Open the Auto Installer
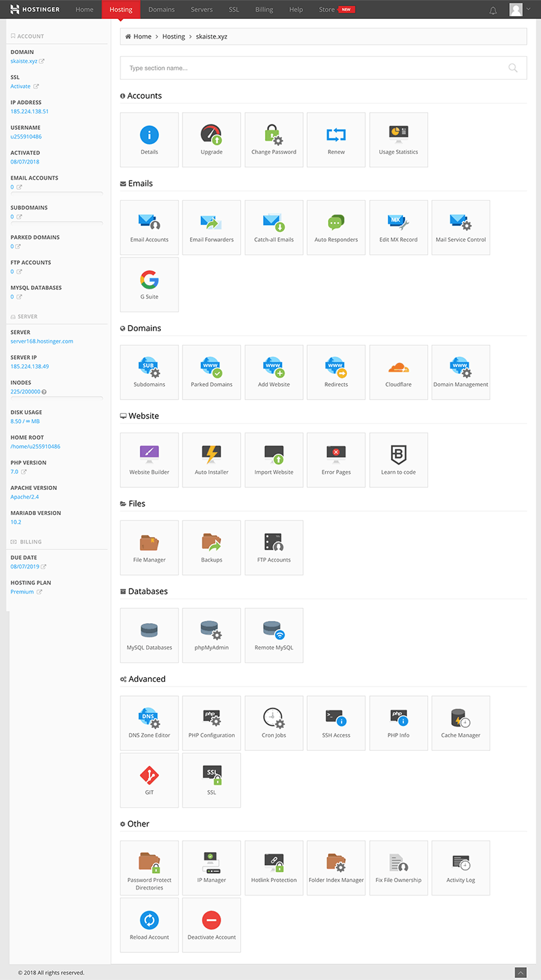The image size is (541, 980). (x=212, y=460)
